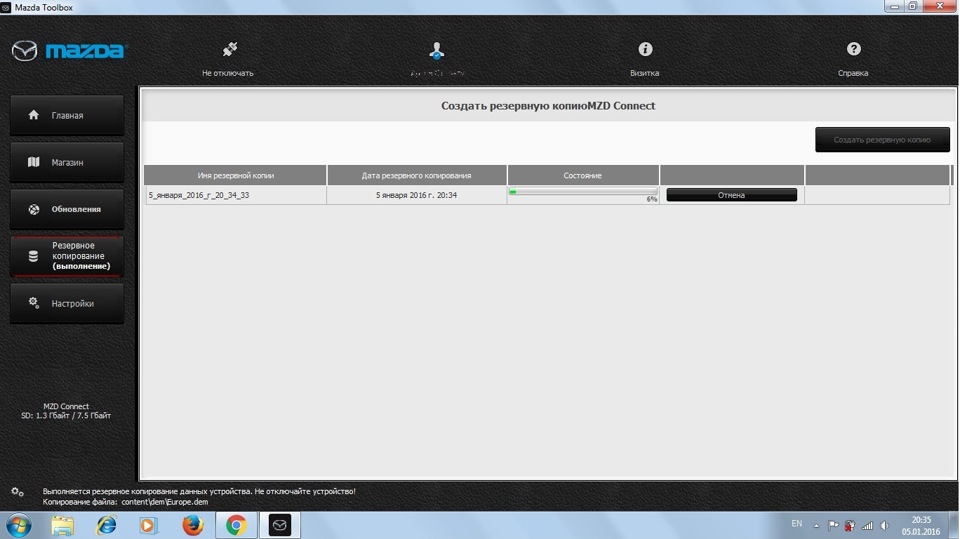960x539 pixels.
Task: Click the EN language indicator
Action: click(x=797, y=524)
